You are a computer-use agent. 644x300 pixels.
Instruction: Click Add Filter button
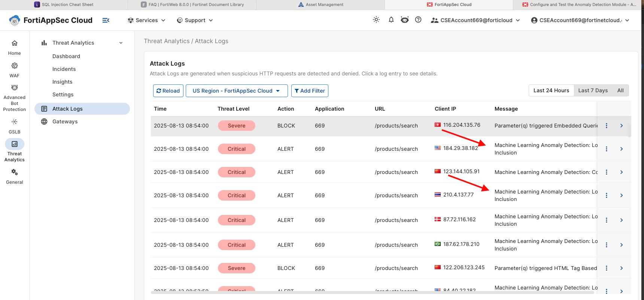pos(310,91)
